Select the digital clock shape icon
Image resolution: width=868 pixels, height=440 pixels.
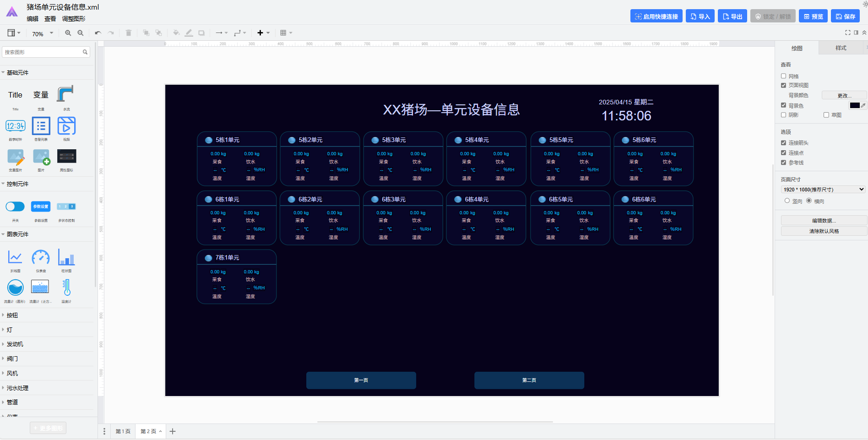tap(16, 126)
